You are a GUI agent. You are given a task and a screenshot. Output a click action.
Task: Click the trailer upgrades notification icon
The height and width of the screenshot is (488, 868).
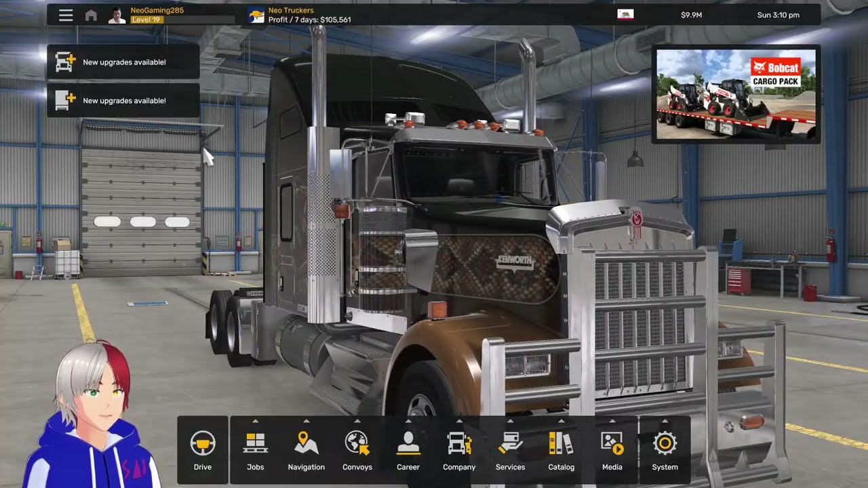coord(65,100)
